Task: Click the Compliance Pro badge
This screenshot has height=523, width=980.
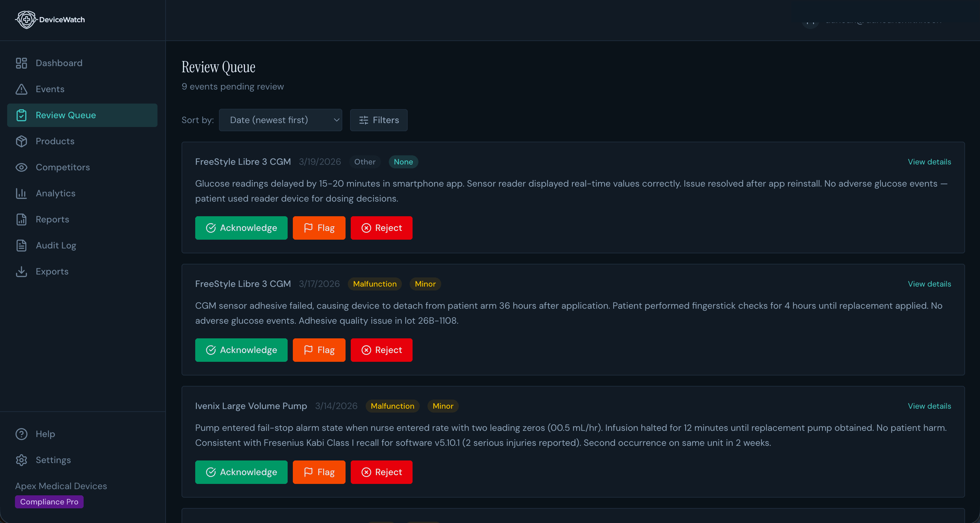Action: [x=49, y=502]
